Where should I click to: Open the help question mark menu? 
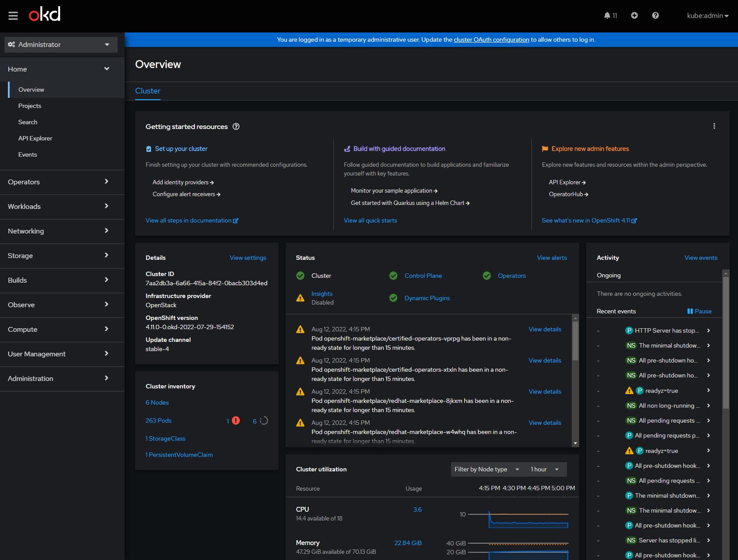tap(656, 15)
